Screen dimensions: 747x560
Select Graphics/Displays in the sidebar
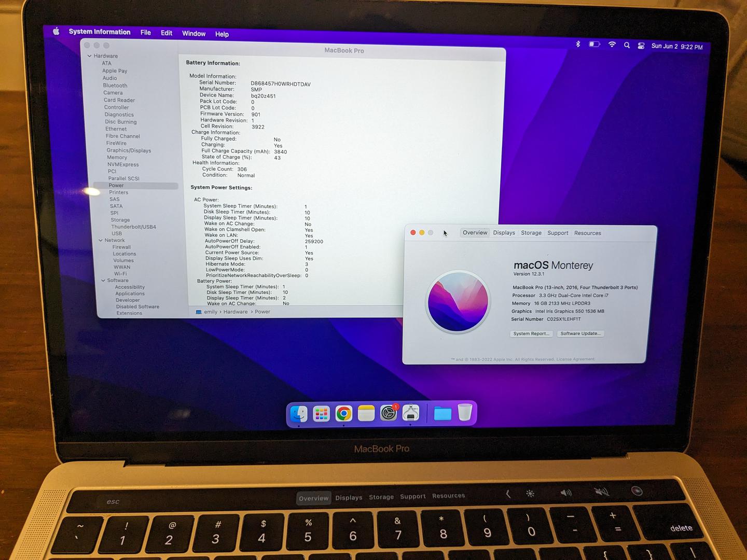point(129,150)
